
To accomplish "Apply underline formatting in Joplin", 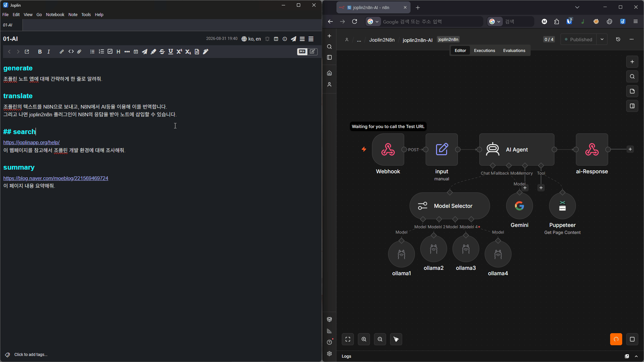I will [x=171, y=52].
